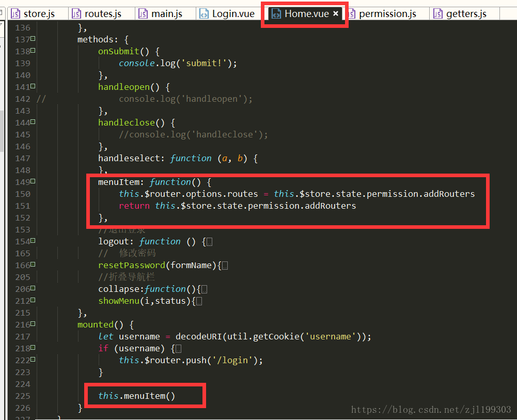Click the '修改密码' comment on line 165
The width and height of the screenshot is (517, 420).
tap(137, 253)
